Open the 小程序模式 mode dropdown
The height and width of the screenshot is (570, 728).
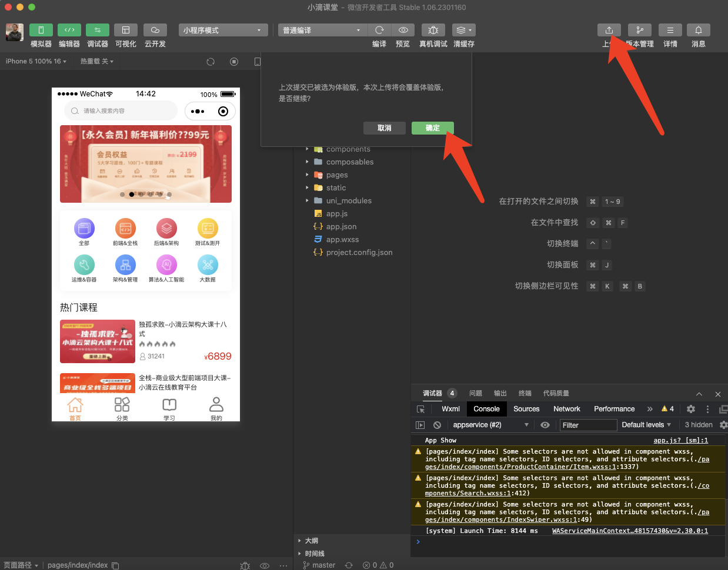click(x=223, y=30)
